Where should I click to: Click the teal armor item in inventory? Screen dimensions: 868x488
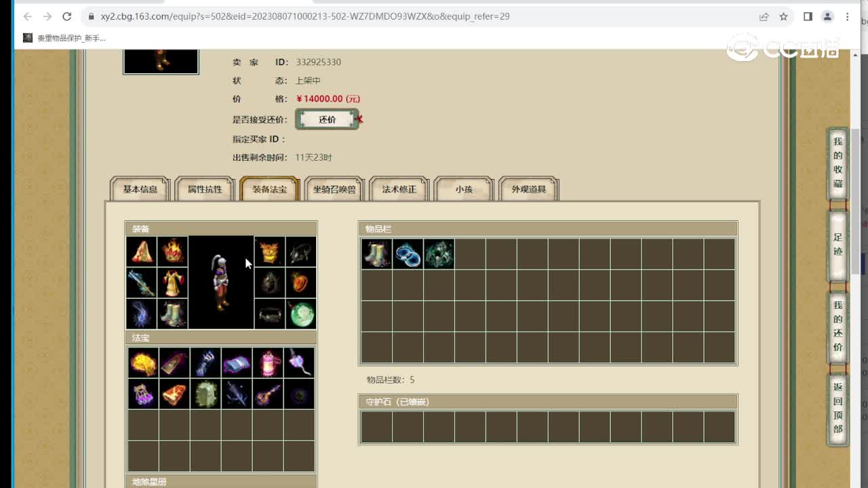[439, 253]
